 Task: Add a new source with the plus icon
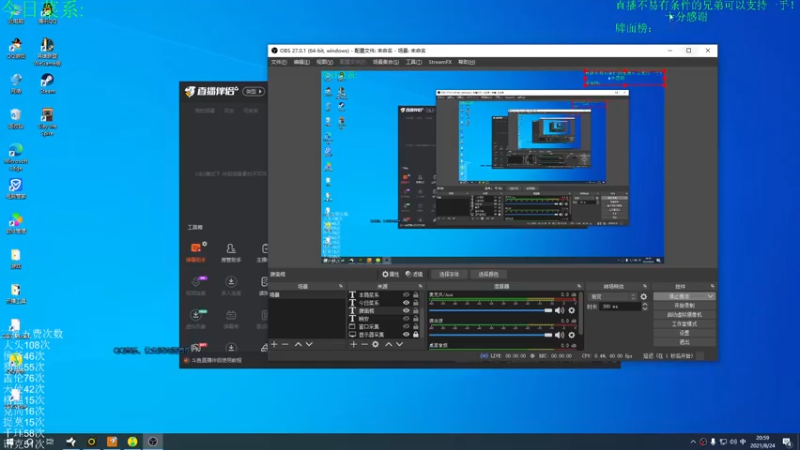353,344
